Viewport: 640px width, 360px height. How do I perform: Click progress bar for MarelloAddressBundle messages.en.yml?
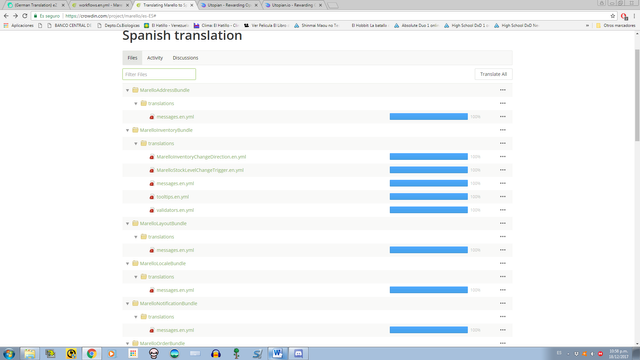(429, 117)
